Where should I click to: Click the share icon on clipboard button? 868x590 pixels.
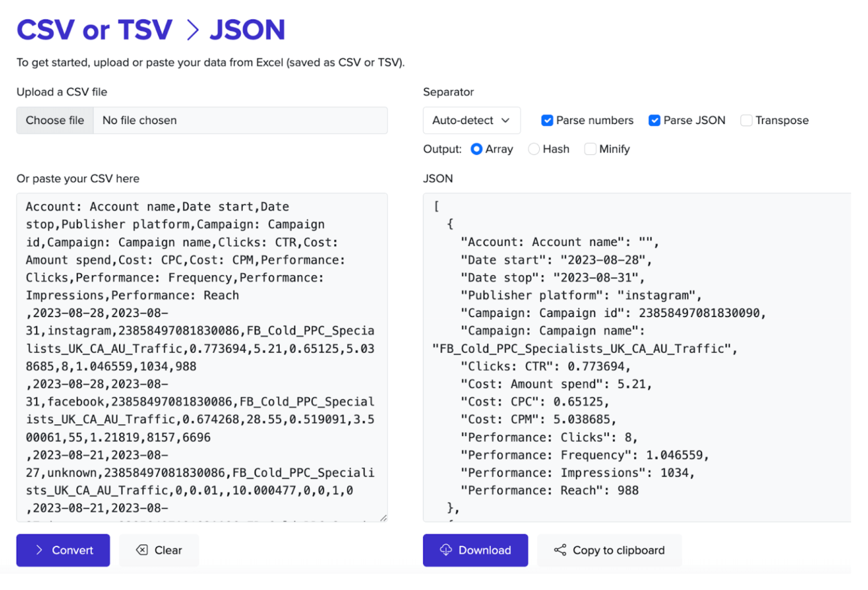click(x=560, y=550)
